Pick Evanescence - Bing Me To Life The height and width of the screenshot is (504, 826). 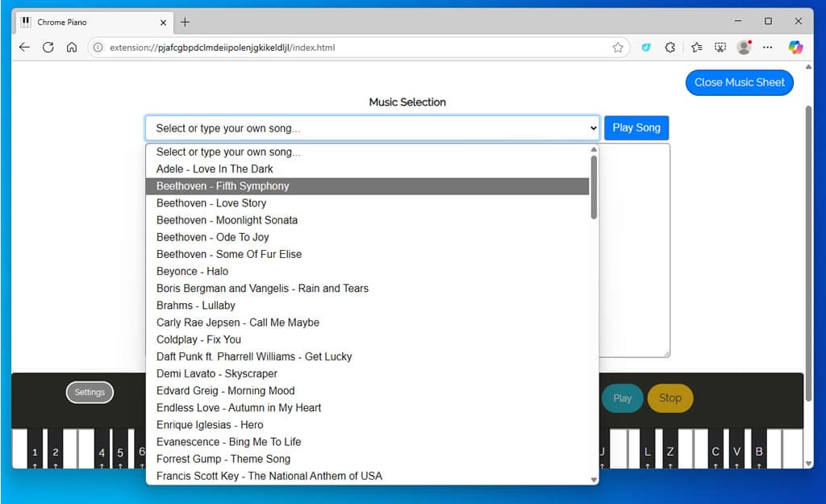[367, 442]
